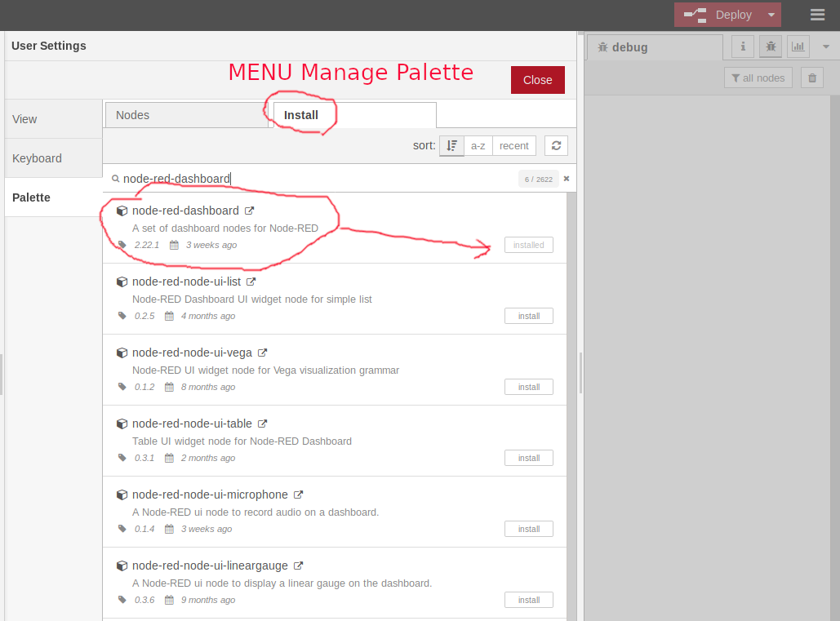Image resolution: width=840 pixels, height=621 pixels.
Task: Clear the module search text
Action: (x=567, y=179)
